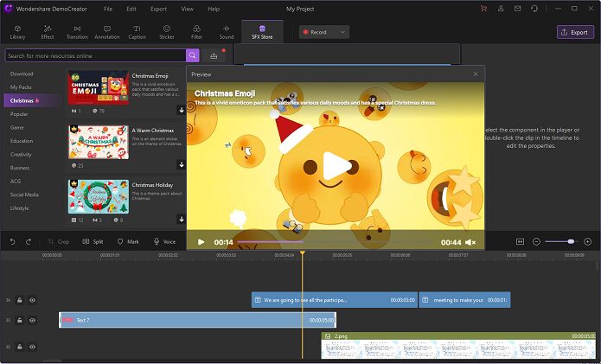Image resolution: width=601 pixels, height=364 pixels.
Task: Open the support headset icon
Action: [534, 9]
